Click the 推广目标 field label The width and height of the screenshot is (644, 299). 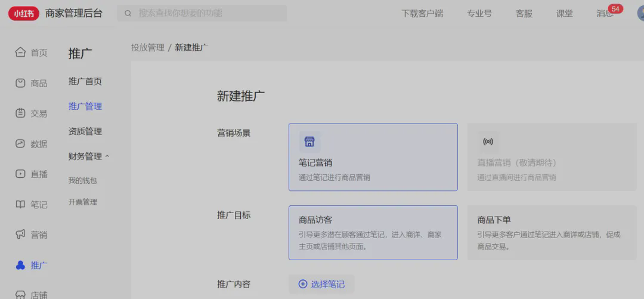pos(234,215)
